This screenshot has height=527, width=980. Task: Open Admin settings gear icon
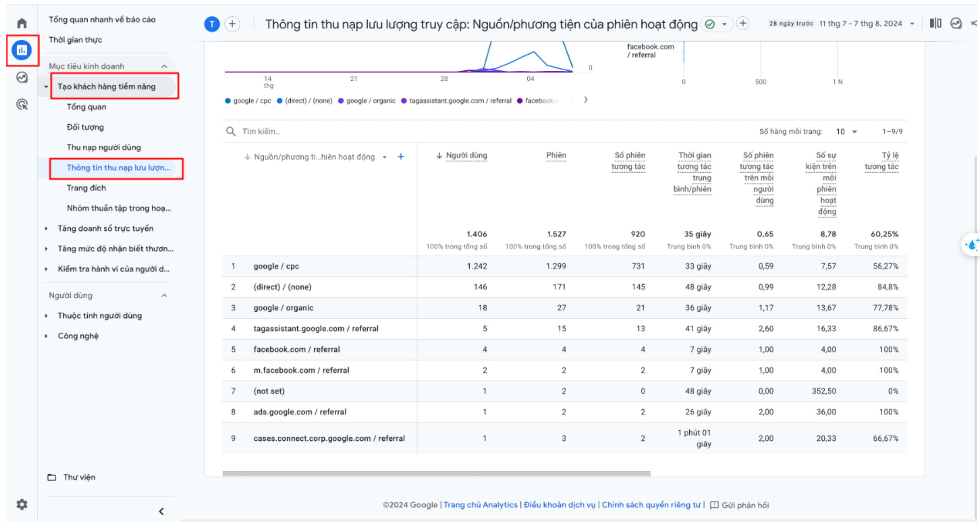point(22,505)
